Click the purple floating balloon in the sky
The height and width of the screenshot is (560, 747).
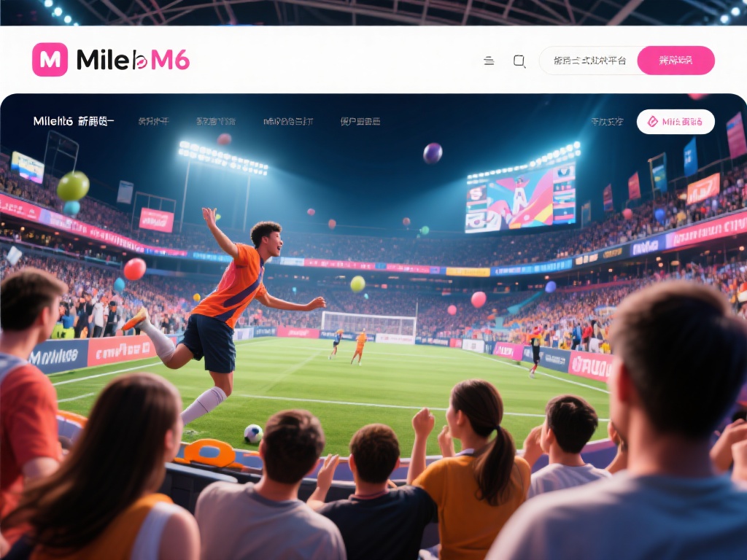pyautogui.click(x=433, y=153)
